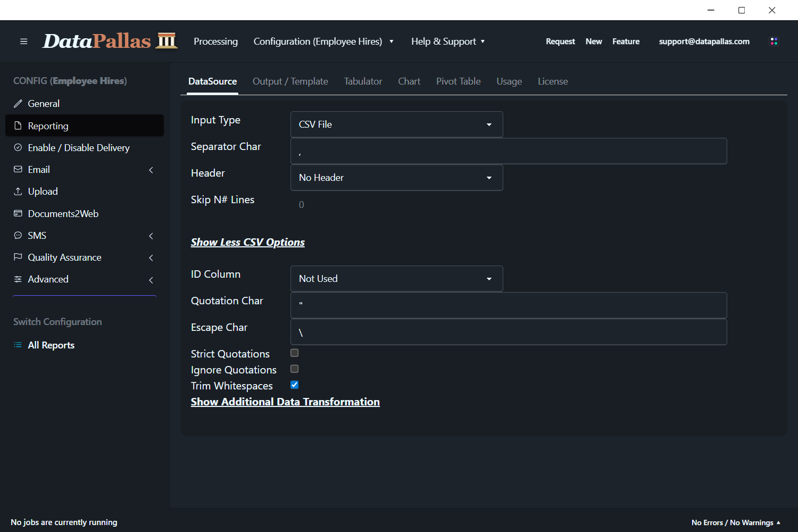Screen dimensions: 798x532
Task: Click the flag icon beside Quality Assurance
Action: (18, 257)
